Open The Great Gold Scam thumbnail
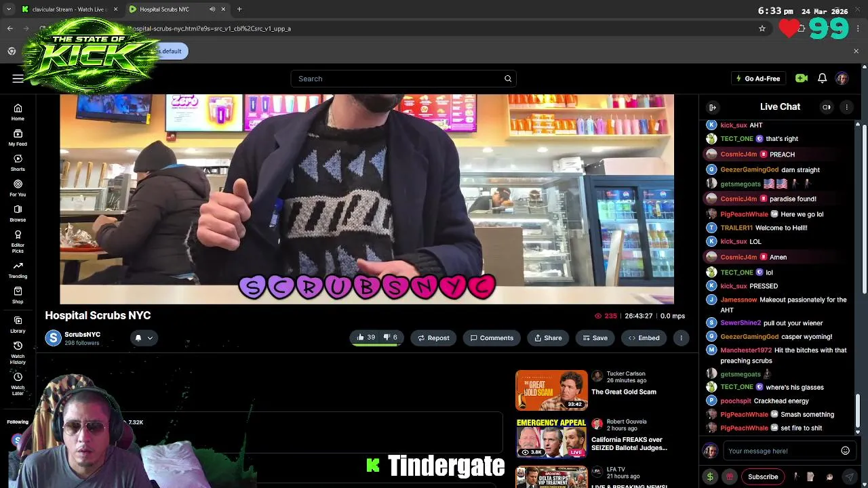This screenshot has width=868, height=488. click(x=551, y=390)
